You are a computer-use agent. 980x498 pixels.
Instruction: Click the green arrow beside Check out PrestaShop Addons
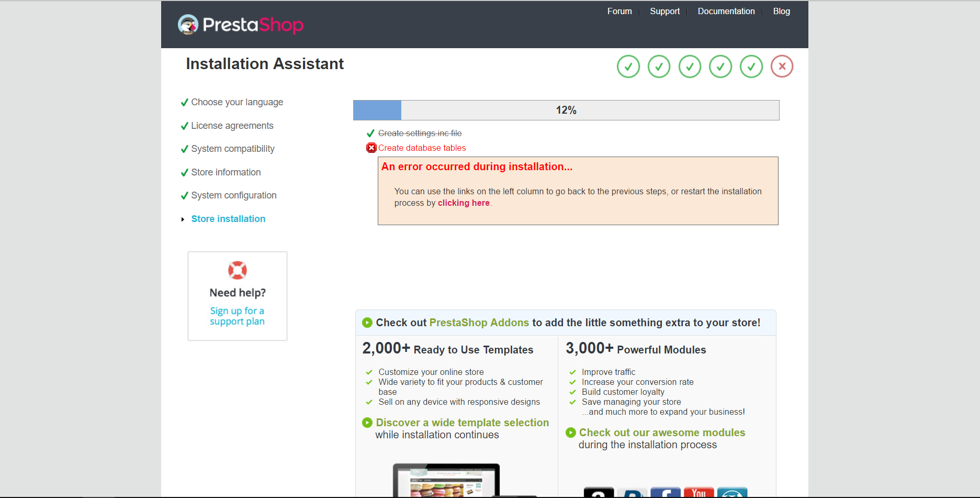click(367, 323)
